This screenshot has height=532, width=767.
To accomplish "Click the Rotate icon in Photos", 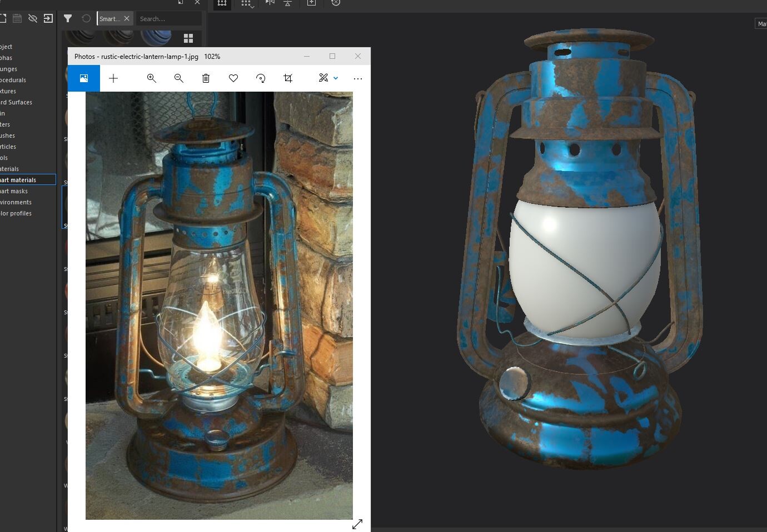I will [x=261, y=78].
